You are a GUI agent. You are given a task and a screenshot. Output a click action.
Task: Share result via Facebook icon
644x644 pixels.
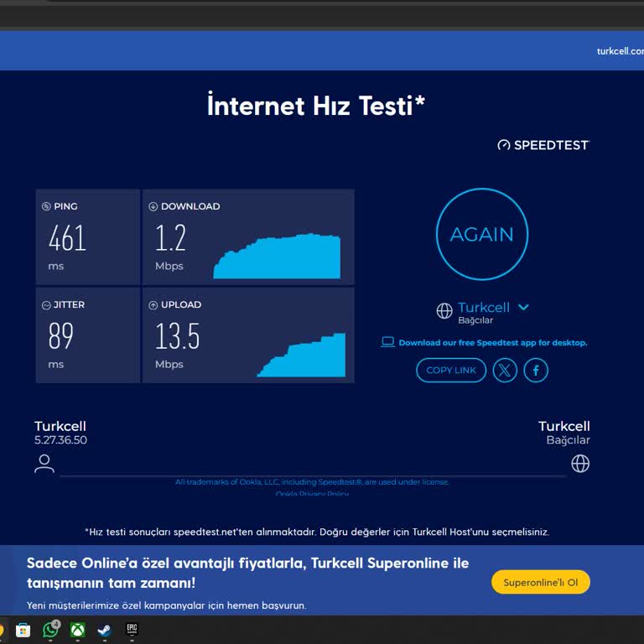click(536, 370)
